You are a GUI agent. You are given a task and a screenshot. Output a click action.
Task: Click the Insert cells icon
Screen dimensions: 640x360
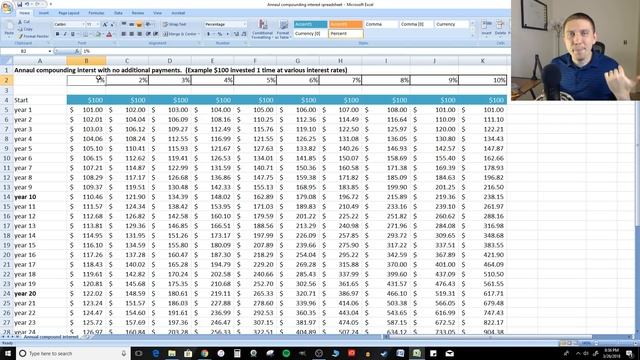tap(487, 27)
